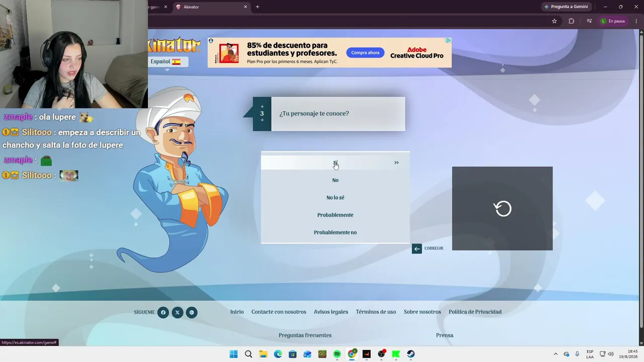Open Windows taskbar search
Screen dimensions: 644x362
pos(249,354)
